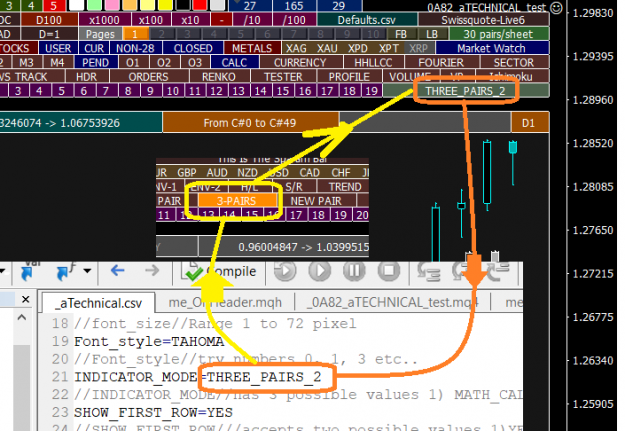Open the TESTER mode button
625x431 pixels.
[283, 77]
